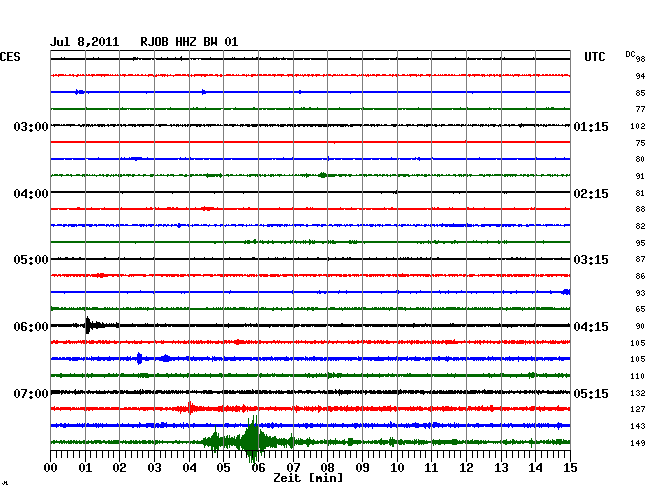The image size is (650, 494).
Task: Click the DC value 102
Action: (x=638, y=126)
